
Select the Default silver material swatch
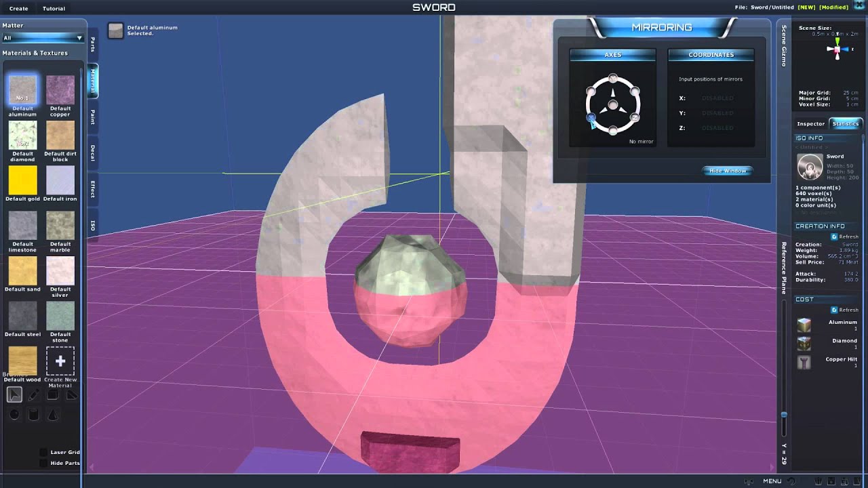click(x=60, y=270)
